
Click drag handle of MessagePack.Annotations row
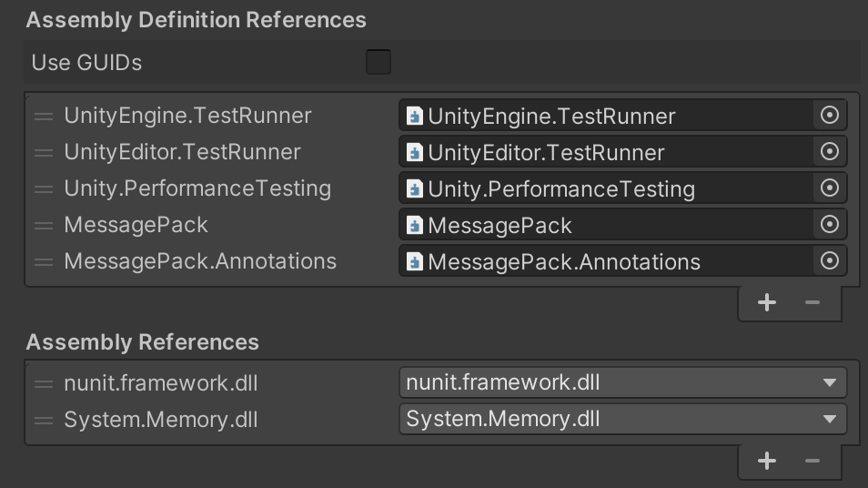point(44,262)
